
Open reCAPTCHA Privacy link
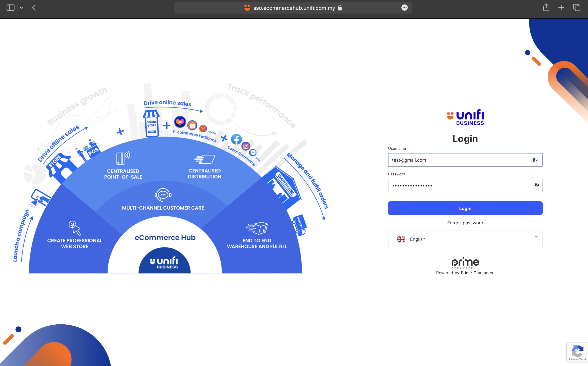pos(573,359)
